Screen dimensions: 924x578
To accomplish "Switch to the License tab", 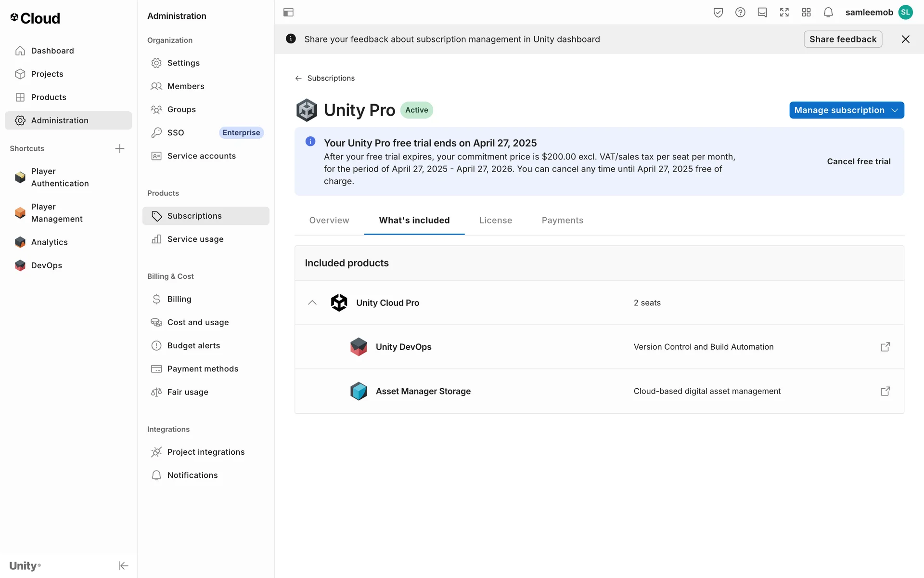I will pyautogui.click(x=495, y=220).
